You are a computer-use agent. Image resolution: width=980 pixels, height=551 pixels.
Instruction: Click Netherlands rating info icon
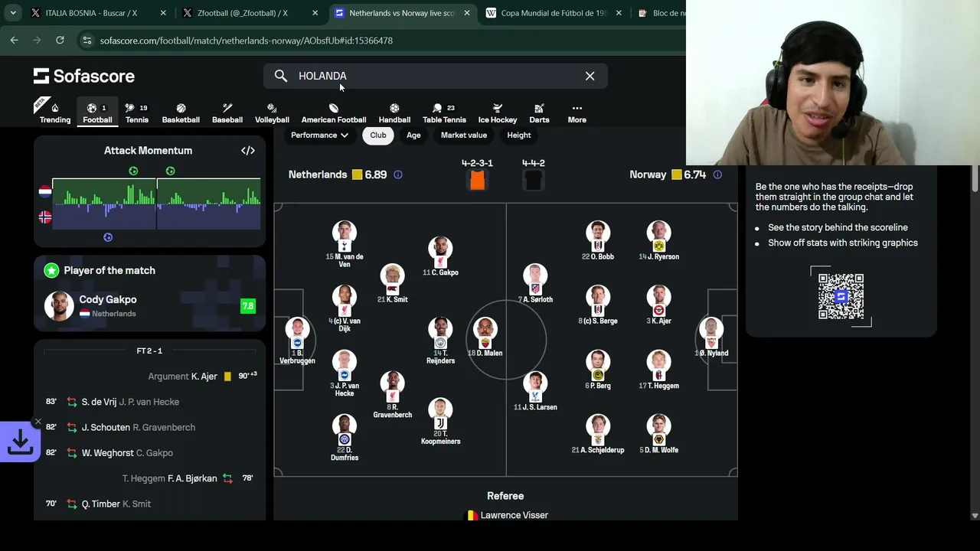397,174
